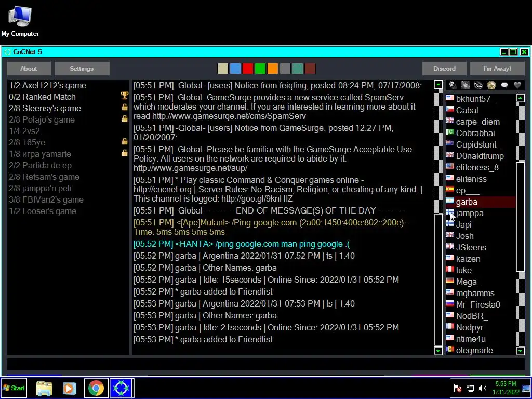Select user kaizen in list
Screen dimensions: 532x399
(481, 259)
